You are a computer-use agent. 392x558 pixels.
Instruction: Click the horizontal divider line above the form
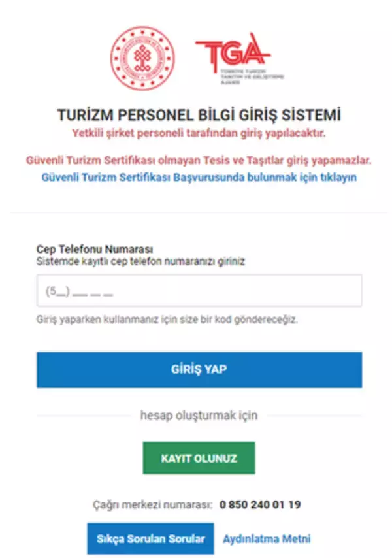pos(199,212)
